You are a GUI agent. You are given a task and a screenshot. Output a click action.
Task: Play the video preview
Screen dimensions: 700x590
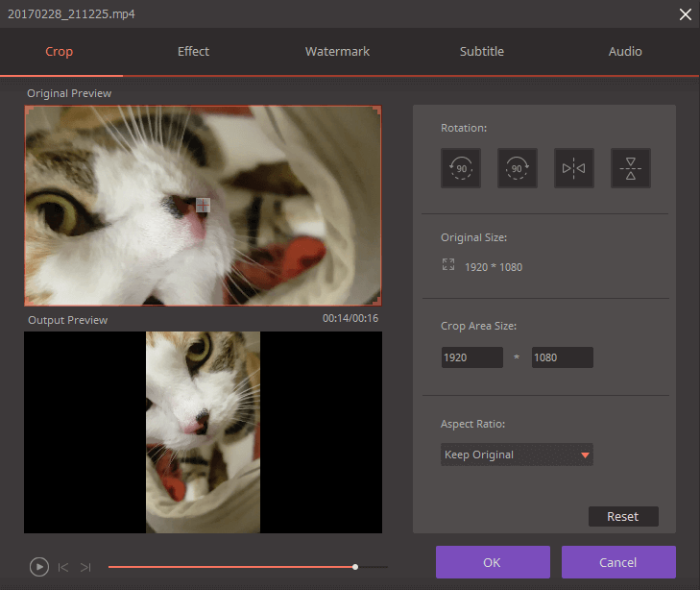[39, 567]
